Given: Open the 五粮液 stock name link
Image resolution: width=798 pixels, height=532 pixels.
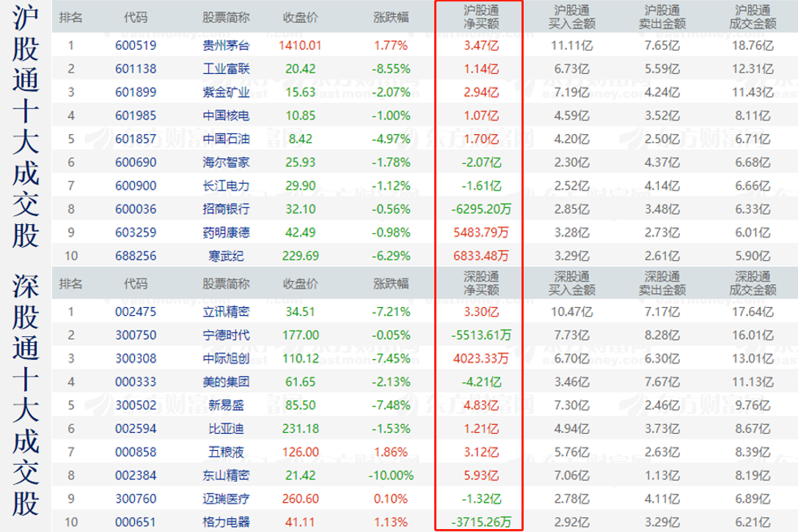Looking at the screenshot, I should pyautogui.click(x=226, y=452).
